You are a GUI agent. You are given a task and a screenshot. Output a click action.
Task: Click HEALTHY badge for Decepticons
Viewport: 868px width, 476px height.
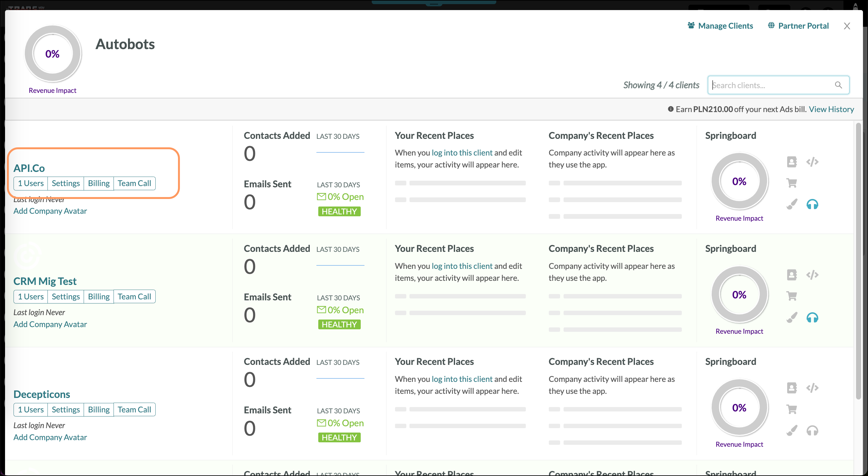[x=339, y=437]
